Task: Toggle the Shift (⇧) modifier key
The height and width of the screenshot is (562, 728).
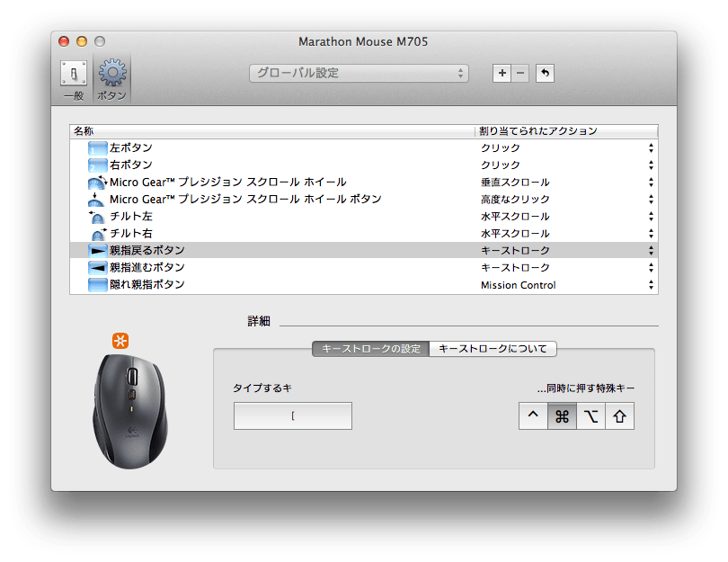Action: pyautogui.click(x=619, y=416)
